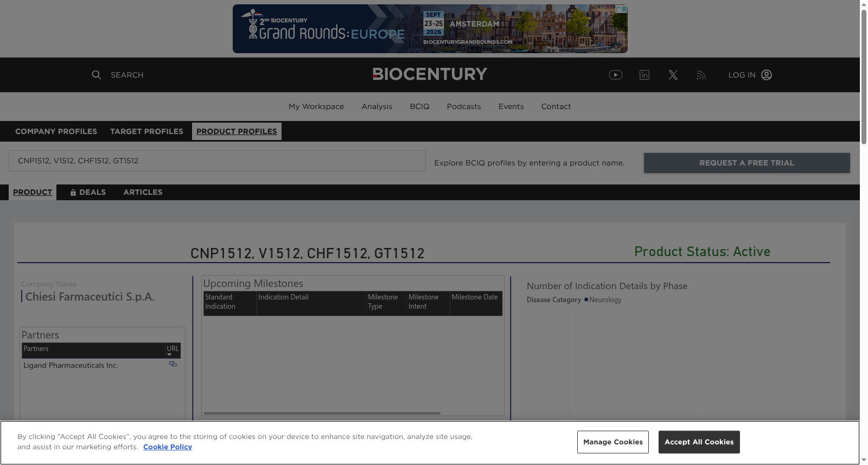Click the user account icon

click(767, 75)
